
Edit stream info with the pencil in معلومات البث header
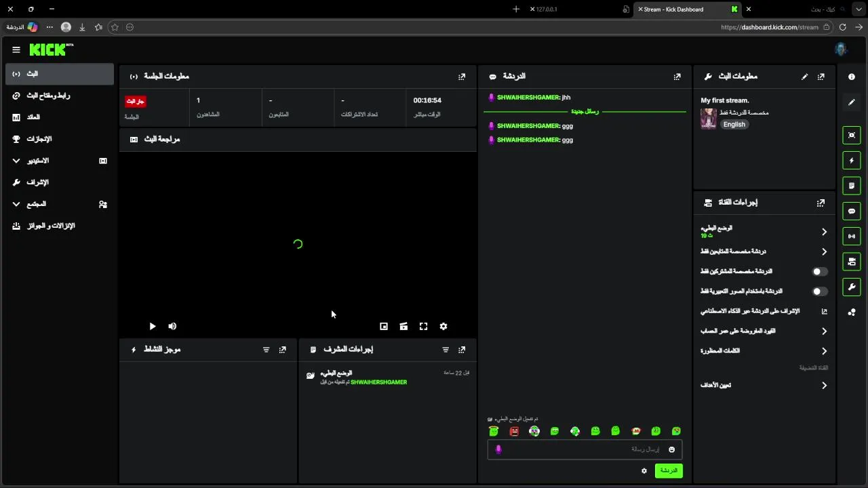tap(805, 77)
